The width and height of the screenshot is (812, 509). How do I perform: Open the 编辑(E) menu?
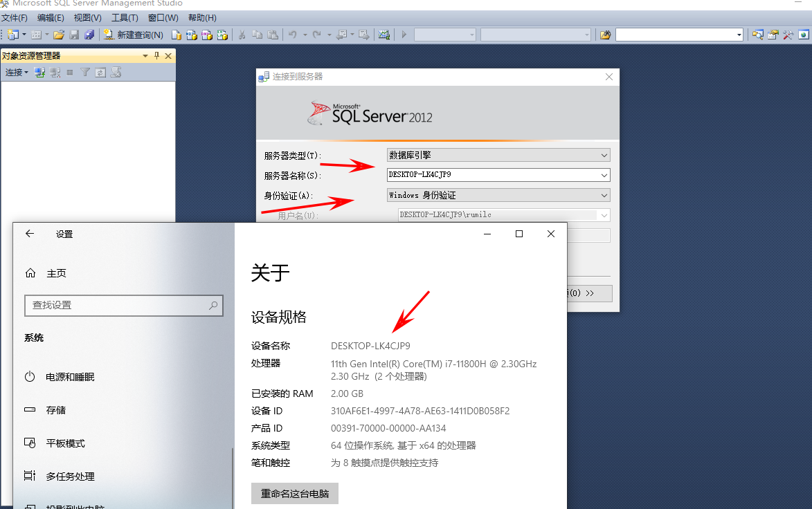click(x=51, y=17)
